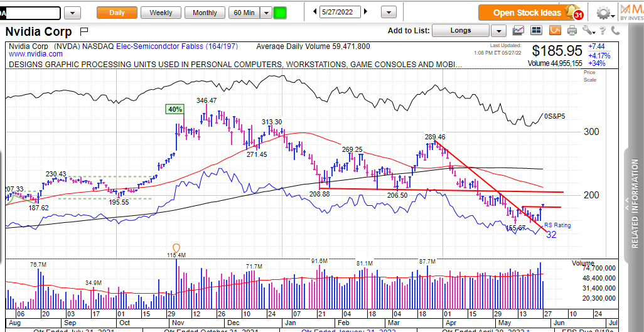
Task: Click the RS Rating label
Action: click(557, 225)
